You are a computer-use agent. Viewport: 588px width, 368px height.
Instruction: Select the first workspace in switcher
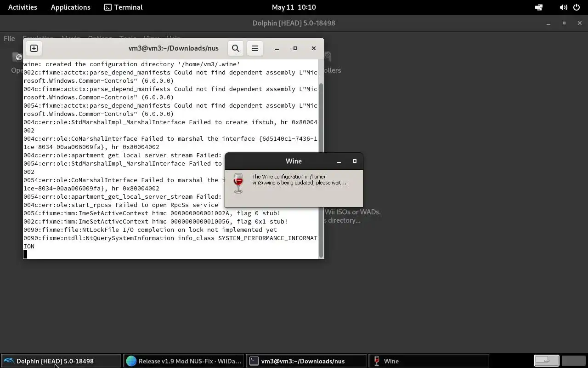click(546, 361)
